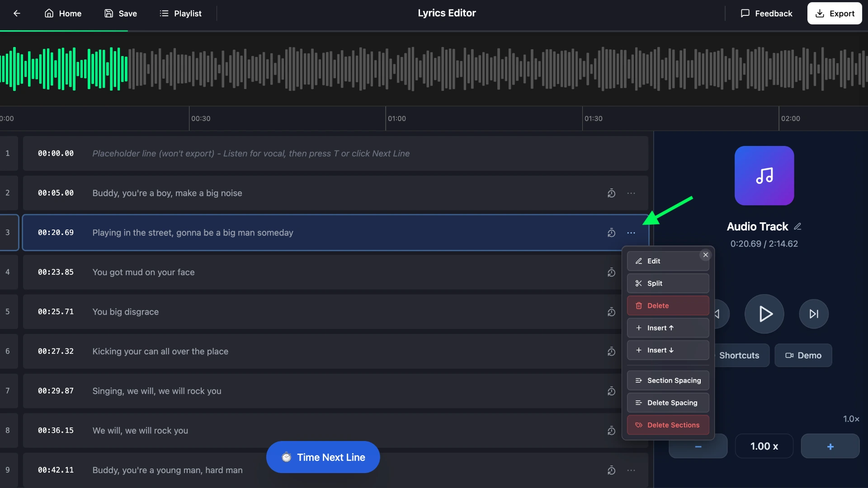Close the line options popup with the X

[x=705, y=255]
